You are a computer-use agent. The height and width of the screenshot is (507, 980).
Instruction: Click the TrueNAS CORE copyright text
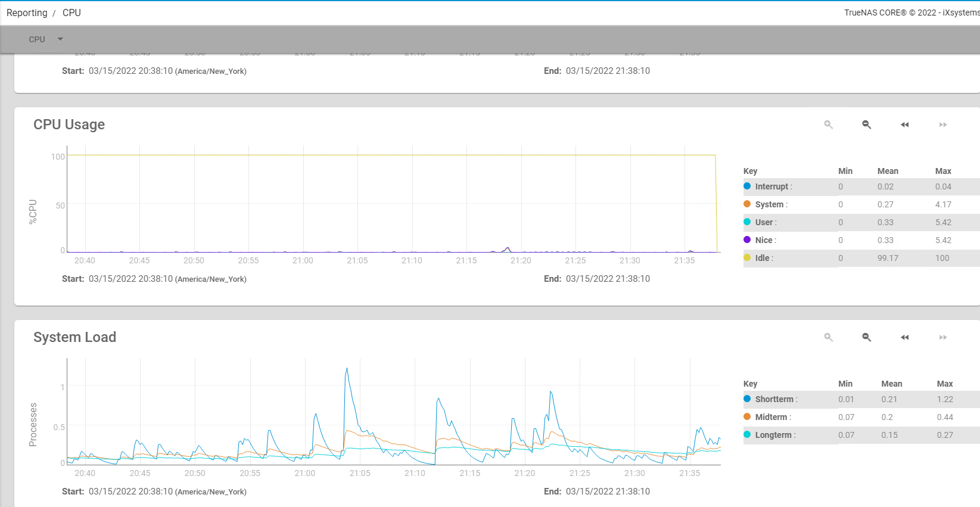[x=911, y=13]
